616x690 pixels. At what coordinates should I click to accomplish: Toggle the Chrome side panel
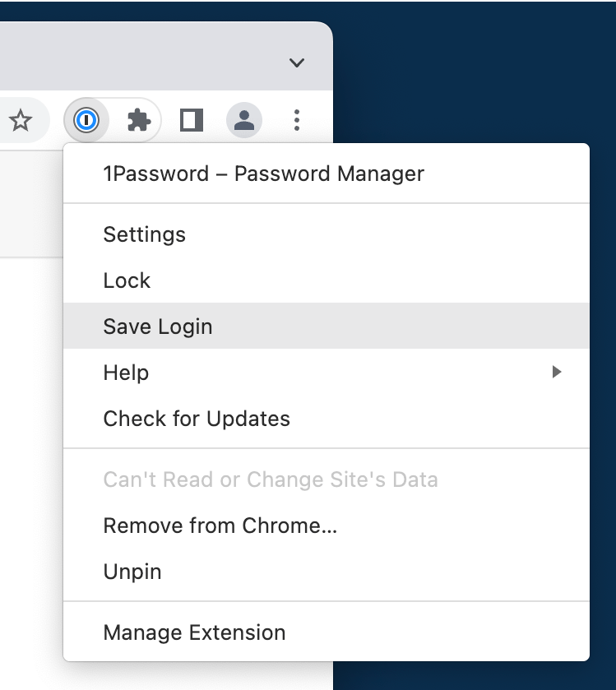(192, 120)
